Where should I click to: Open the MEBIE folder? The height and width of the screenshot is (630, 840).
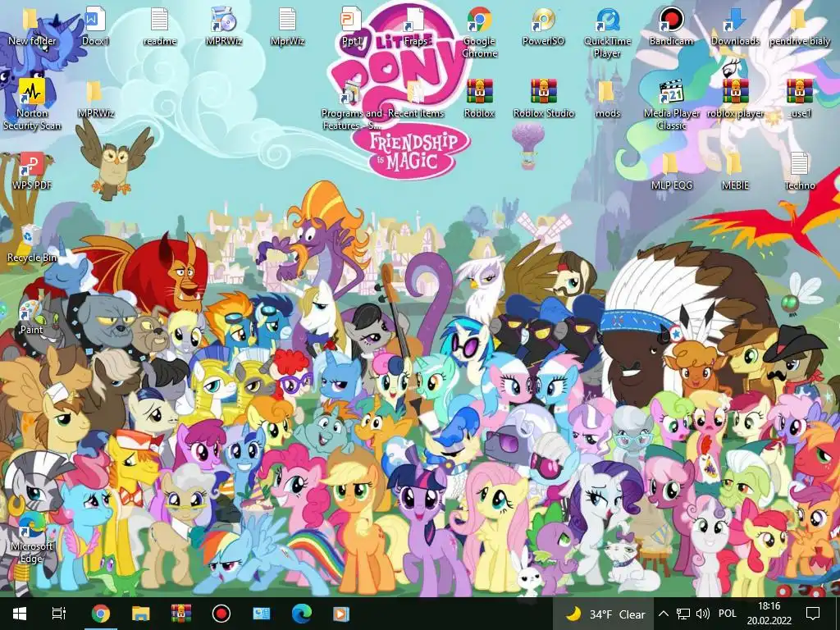[735, 171]
